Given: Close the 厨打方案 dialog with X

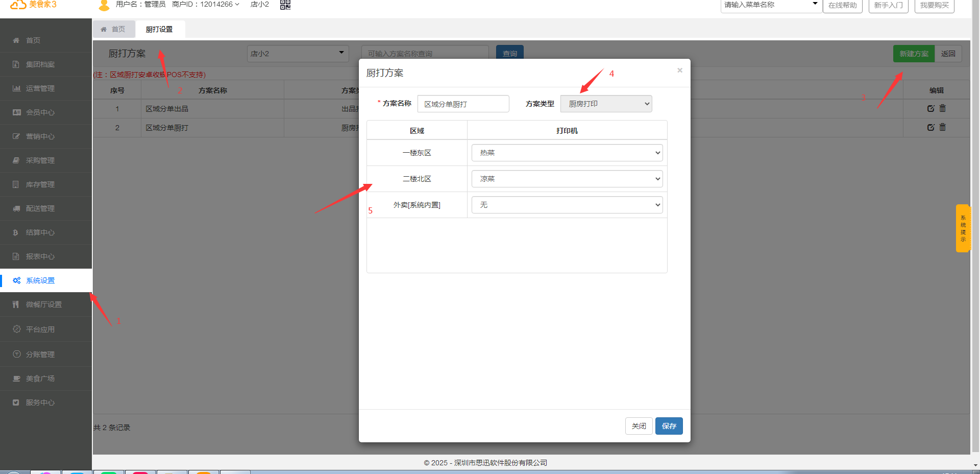Looking at the screenshot, I should 680,70.
